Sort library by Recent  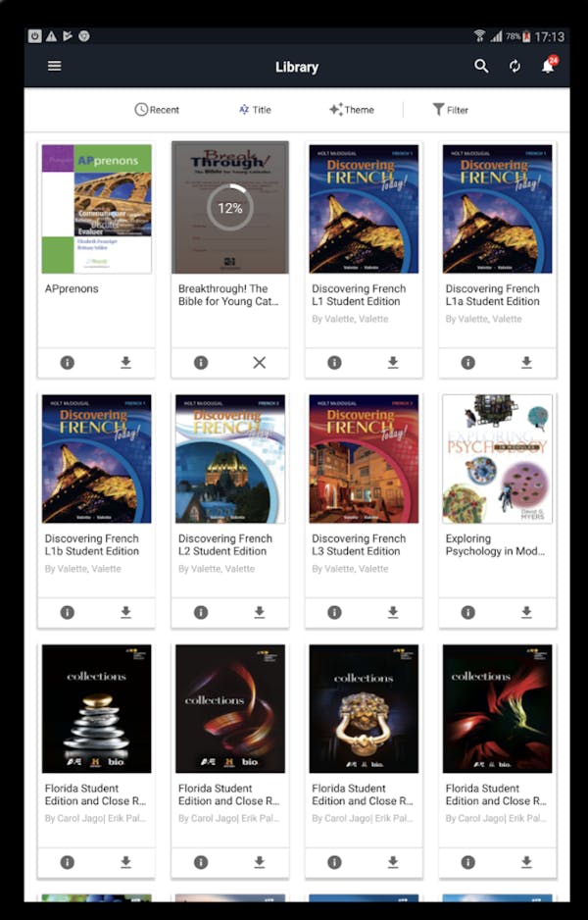[157, 110]
